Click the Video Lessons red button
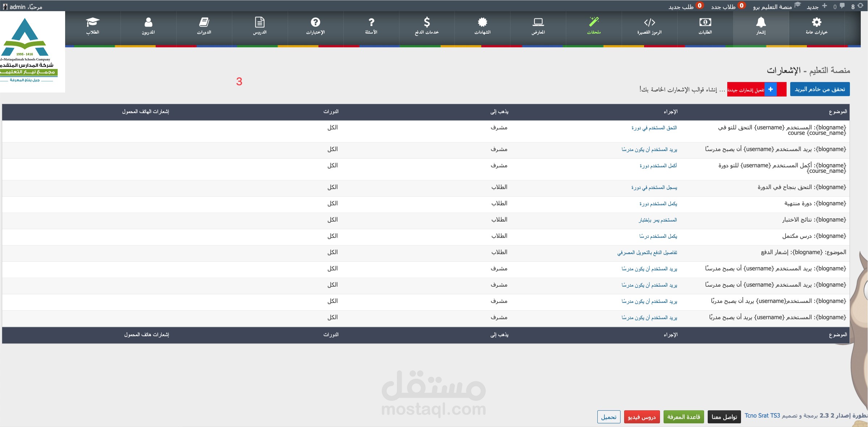Screen dimensions: 868x427 [x=642, y=417]
